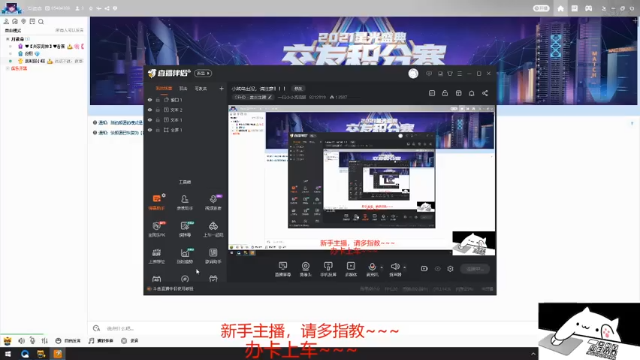Add multimedia source in bottom toolbar

tap(351, 269)
